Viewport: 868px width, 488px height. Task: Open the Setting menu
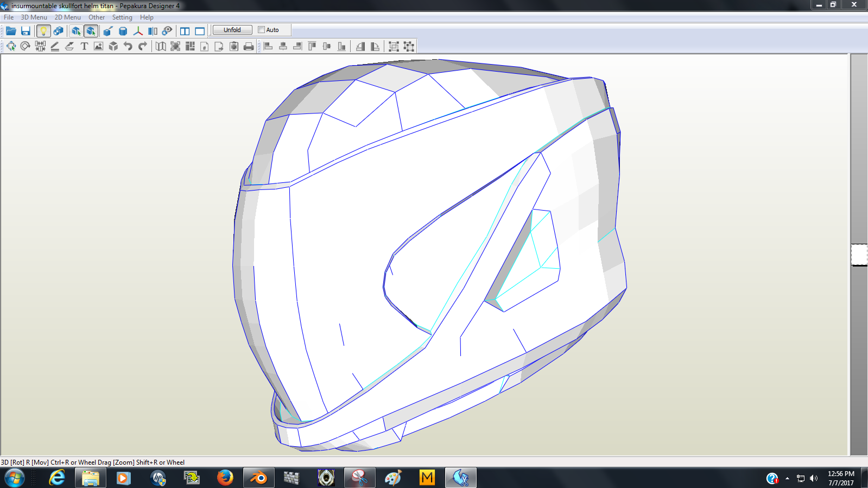point(122,17)
